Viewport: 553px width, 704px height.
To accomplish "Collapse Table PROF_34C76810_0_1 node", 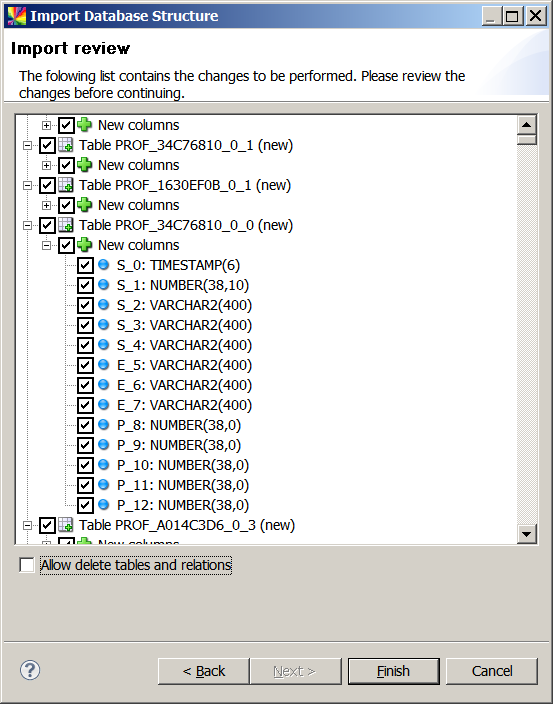I will click(28, 145).
